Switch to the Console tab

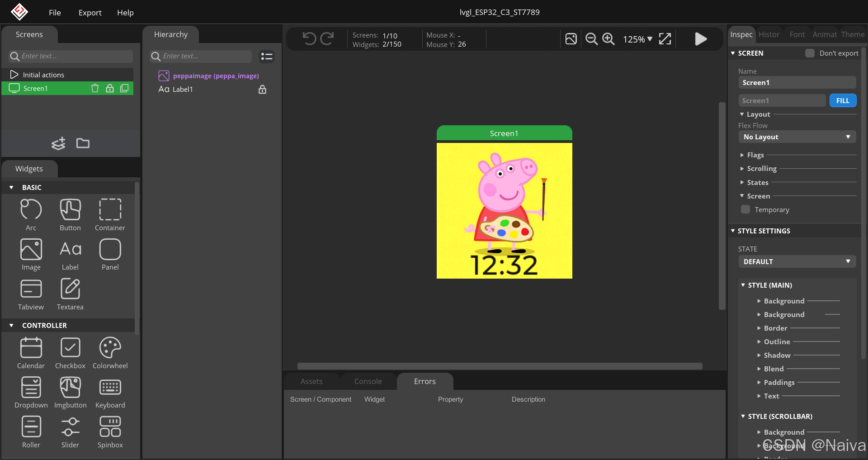click(368, 381)
